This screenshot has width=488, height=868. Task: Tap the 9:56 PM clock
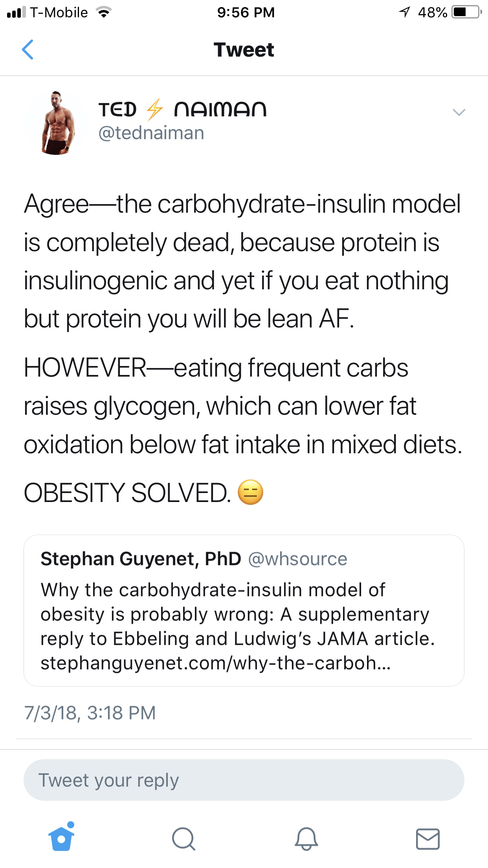click(246, 12)
